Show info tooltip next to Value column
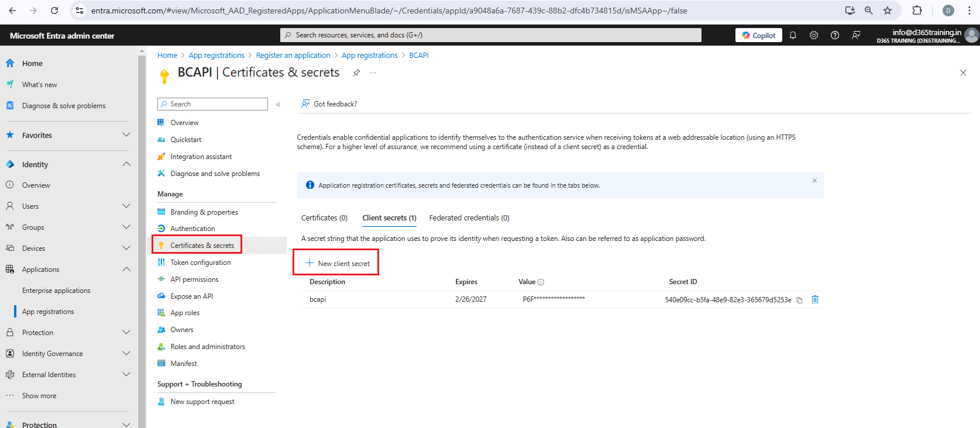The height and width of the screenshot is (428, 980). (x=541, y=282)
